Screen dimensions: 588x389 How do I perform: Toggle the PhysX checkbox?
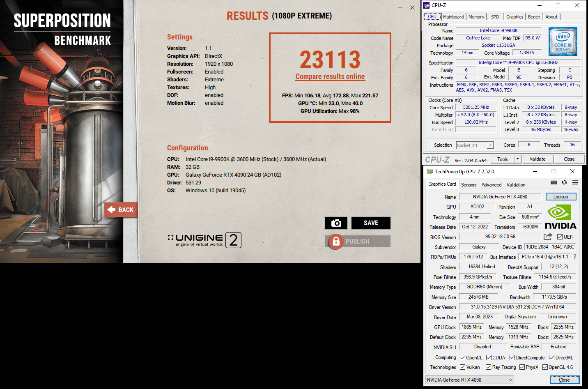(x=522, y=367)
